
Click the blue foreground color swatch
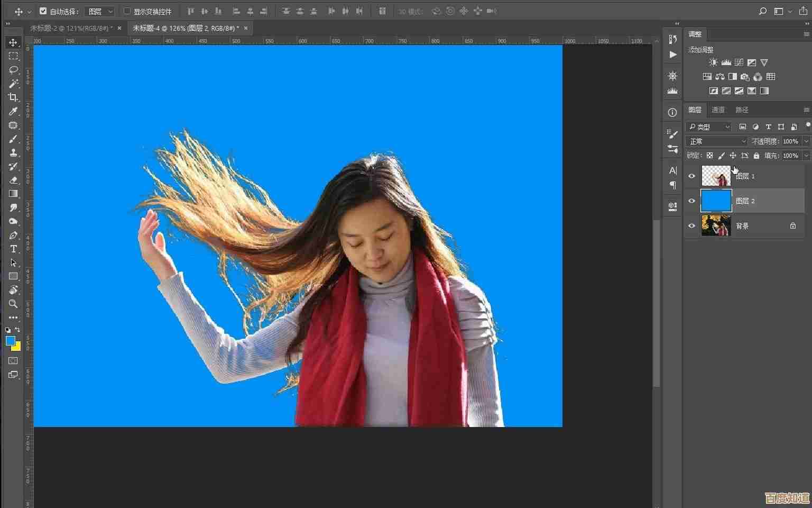(x=10, y=341)
